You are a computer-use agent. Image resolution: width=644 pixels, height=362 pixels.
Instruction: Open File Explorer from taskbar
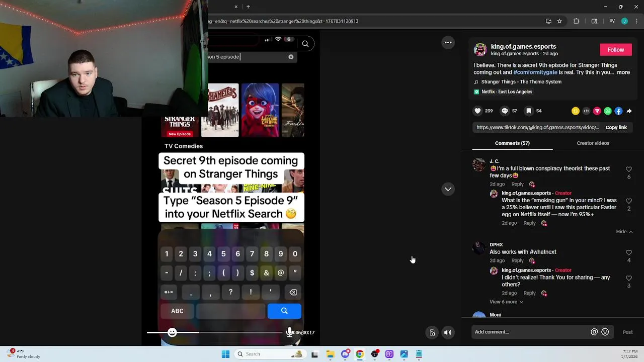330,354
